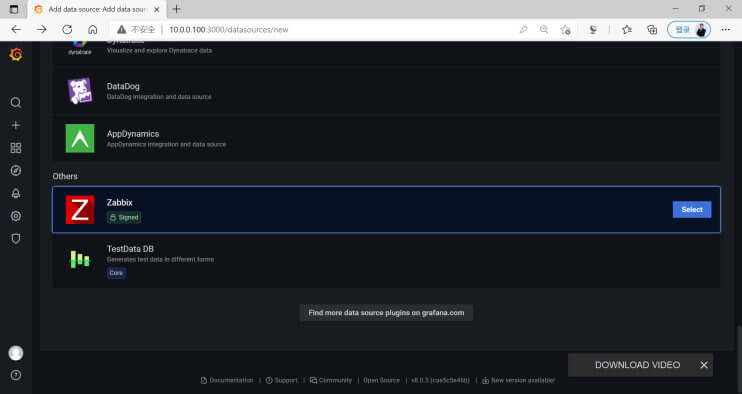Viewport: 742px width, 394px height.
Task: Open the Dashboards grid icon in sidebar
Action: click(x=16, y=148)
